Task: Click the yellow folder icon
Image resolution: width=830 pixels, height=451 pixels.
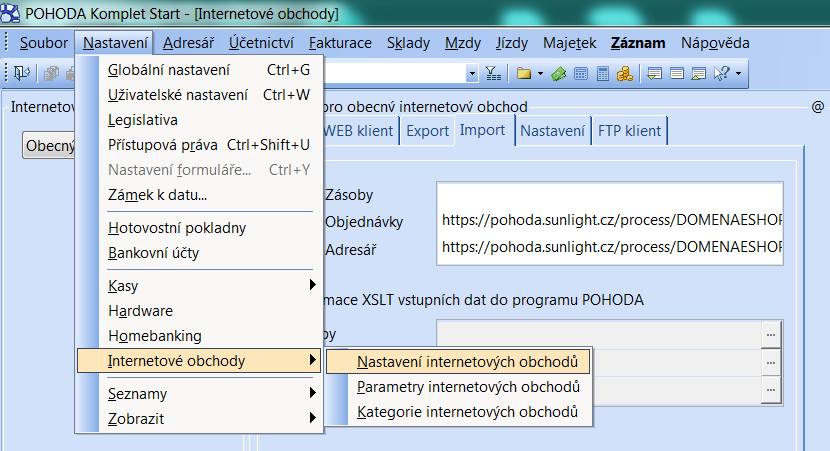Action: (524, 74)
